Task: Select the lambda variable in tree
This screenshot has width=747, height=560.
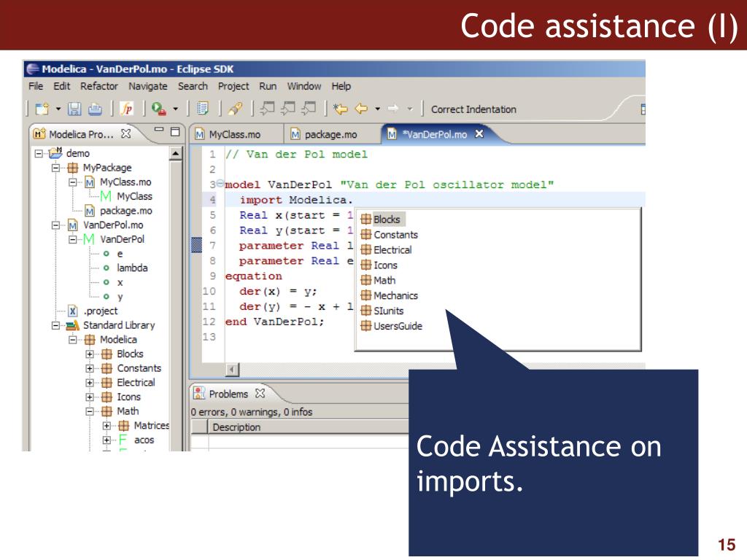Action: point(125,268)
